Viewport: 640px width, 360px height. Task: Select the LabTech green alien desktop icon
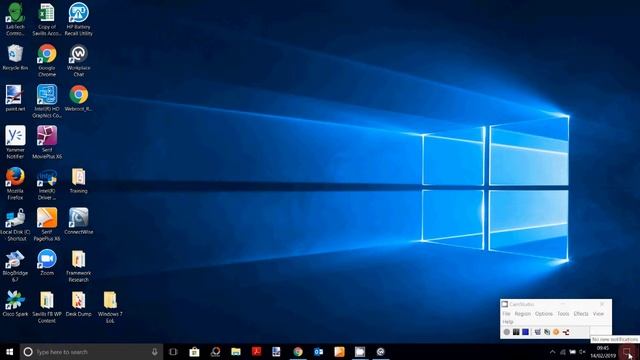[15, 19]
